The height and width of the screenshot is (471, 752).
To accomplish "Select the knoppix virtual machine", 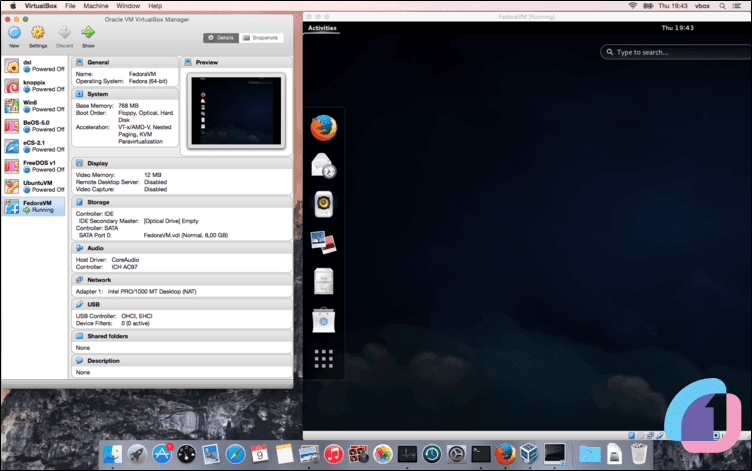I will [34, 86].
